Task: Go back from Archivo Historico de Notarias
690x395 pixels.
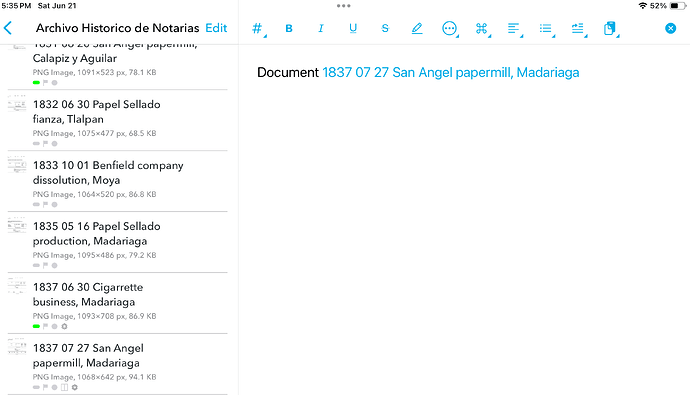Action: [8, 28]
